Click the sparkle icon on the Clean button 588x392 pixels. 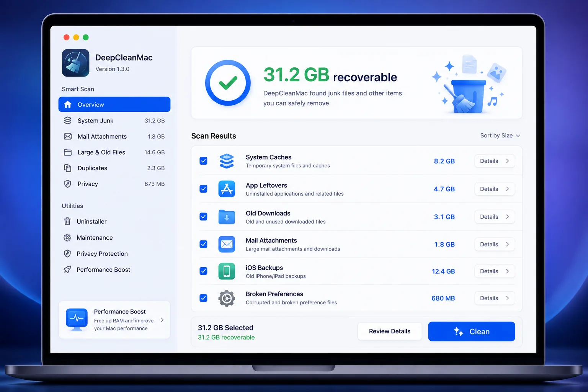(x=458, y=332)
